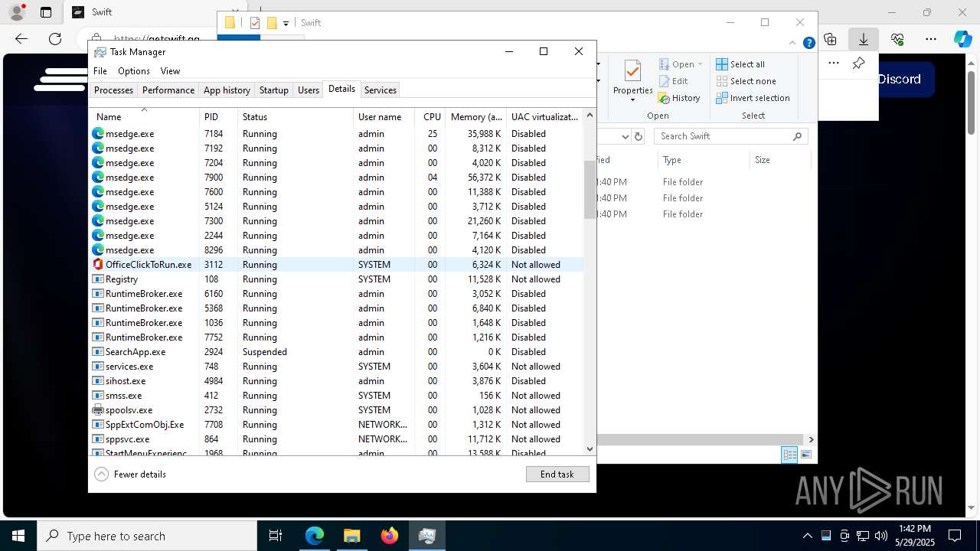Viewport: 980px width, 551px height.
Task: Select the spoolsv.exe printer icon row
Action: pos(337,409)
